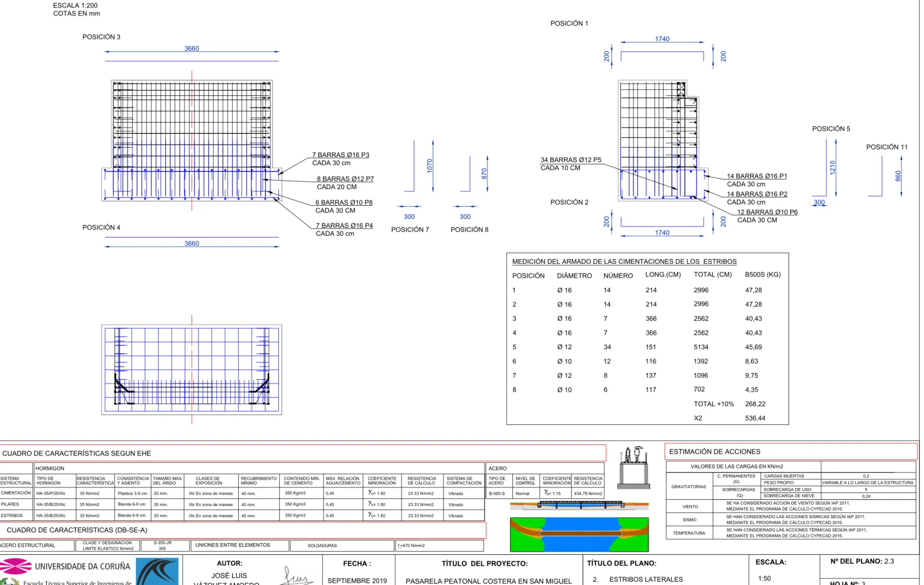Click the 6 BARRAS Ø10 P8 annotation

coord(344,202)
